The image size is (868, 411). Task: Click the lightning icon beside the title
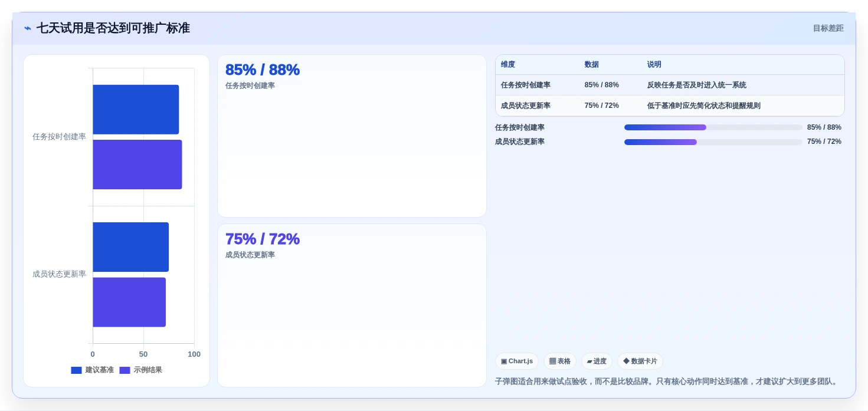click(28, 28)
